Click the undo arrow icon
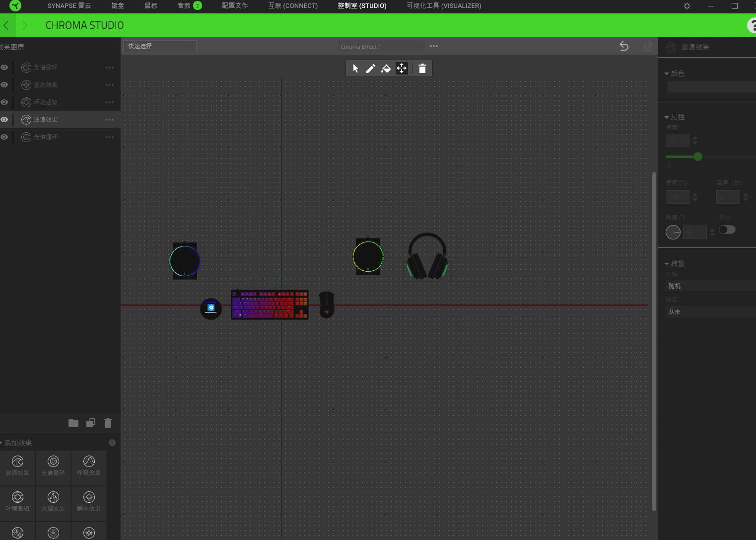The width and height of the screenshot is (756, 540). (624, 46)
